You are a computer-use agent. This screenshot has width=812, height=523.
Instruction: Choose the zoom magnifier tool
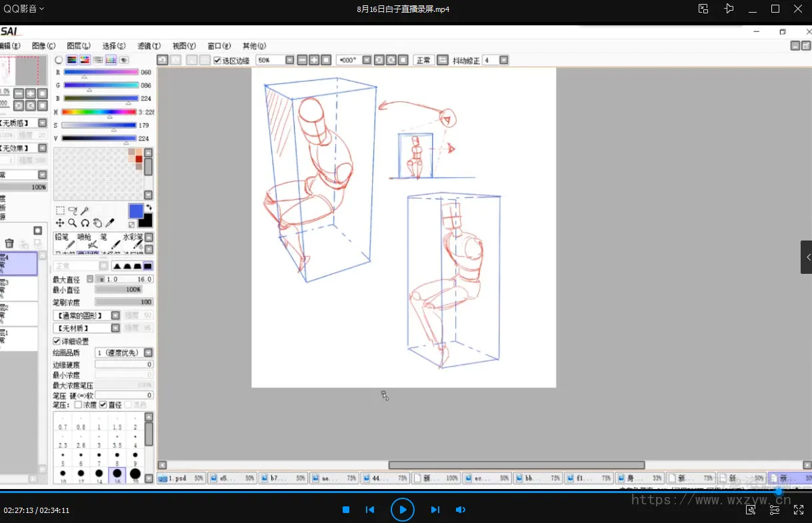coord(72,223)
